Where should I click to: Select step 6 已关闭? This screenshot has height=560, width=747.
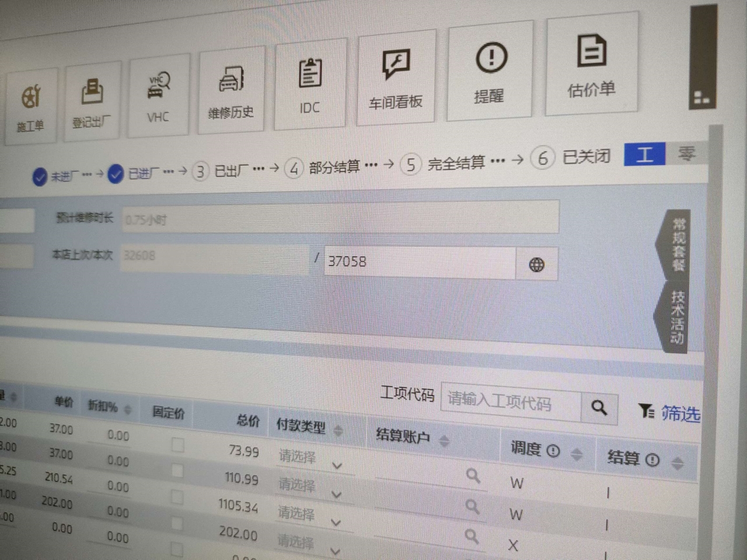[x=571, y=157]
